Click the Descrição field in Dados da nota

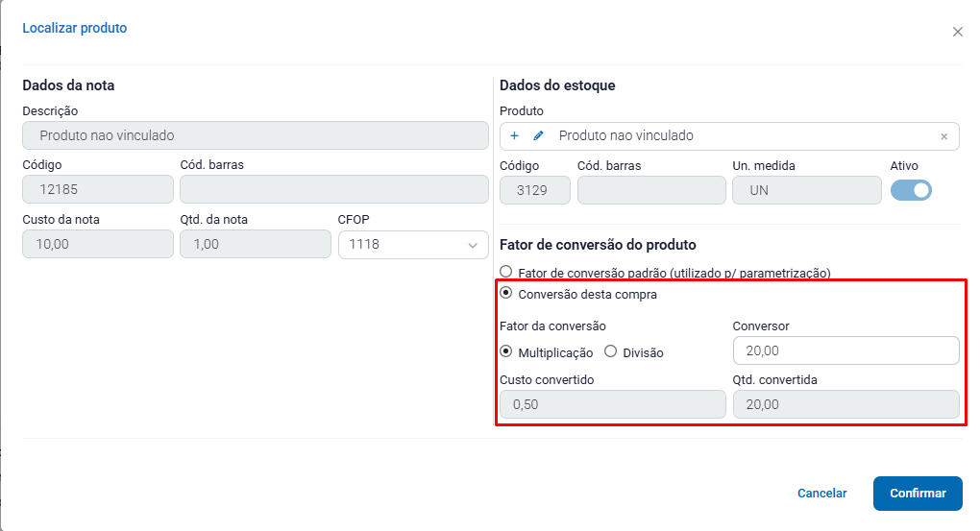[256, 135]
